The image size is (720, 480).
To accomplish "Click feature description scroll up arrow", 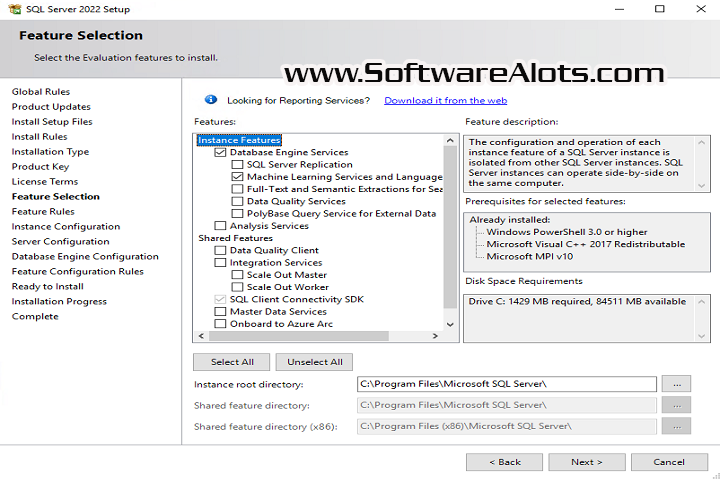I will pyautogui.click(x=701, y=142).
